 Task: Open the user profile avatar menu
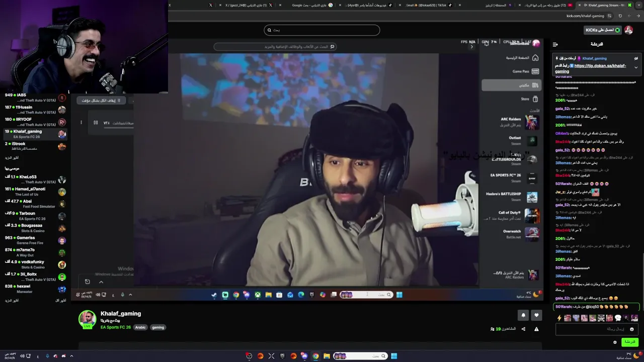tap(628, 30)
